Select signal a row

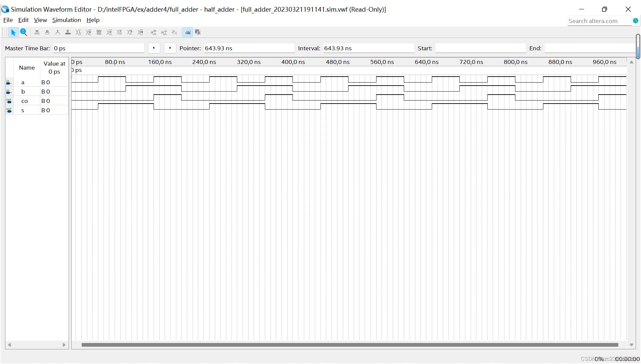click(37, 82)
